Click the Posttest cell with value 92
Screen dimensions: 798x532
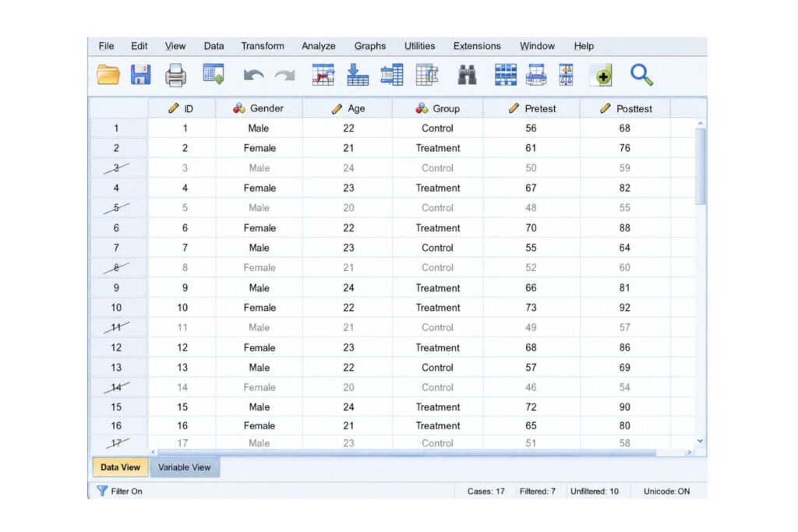(x=625, y=307)
